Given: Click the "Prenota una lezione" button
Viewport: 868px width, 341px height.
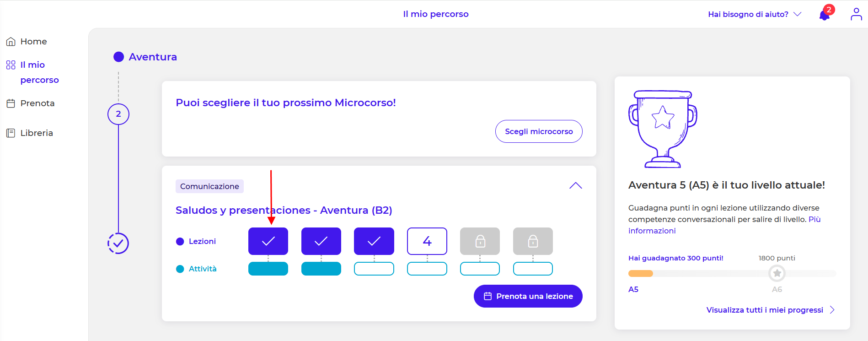Looking at the screenshot, I should pyautogui.click(x=528, y=296).
